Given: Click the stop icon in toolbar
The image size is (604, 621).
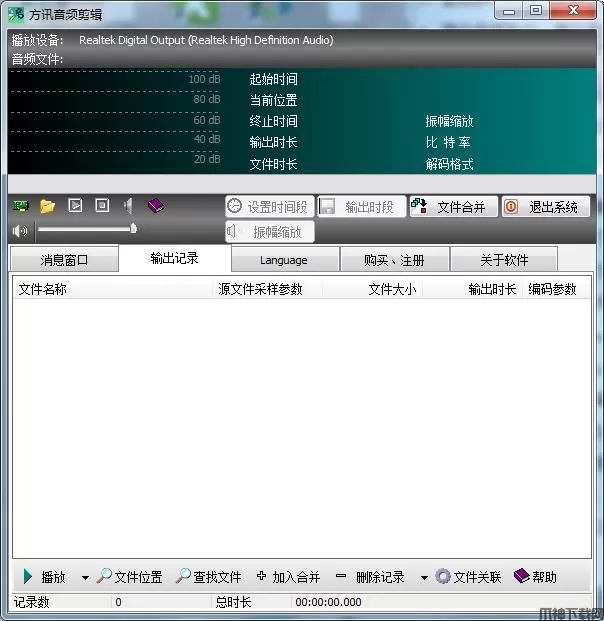Looking at the screenshot, I should coord(102,205).
